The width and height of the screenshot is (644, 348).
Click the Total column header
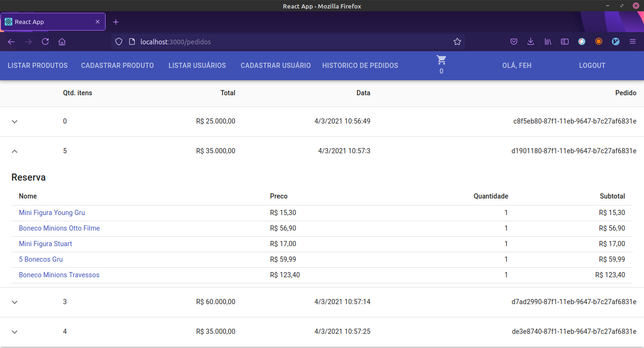[x=228, y=93]
